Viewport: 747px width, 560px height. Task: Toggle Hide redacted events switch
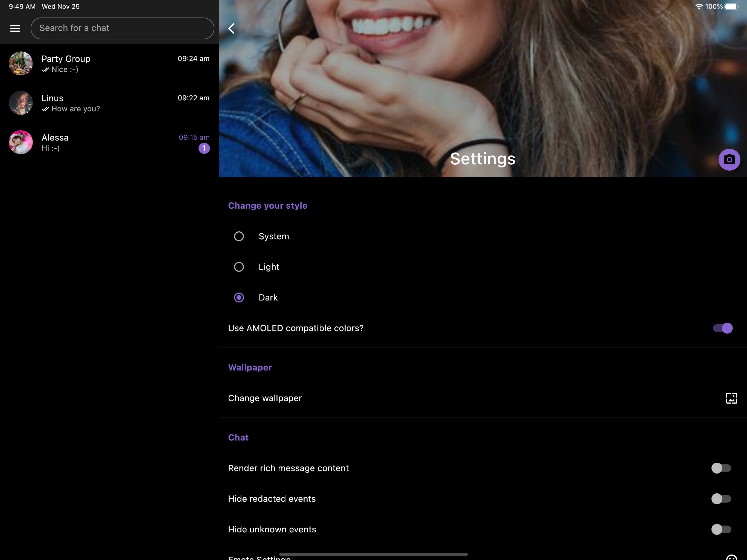point(721,498)
